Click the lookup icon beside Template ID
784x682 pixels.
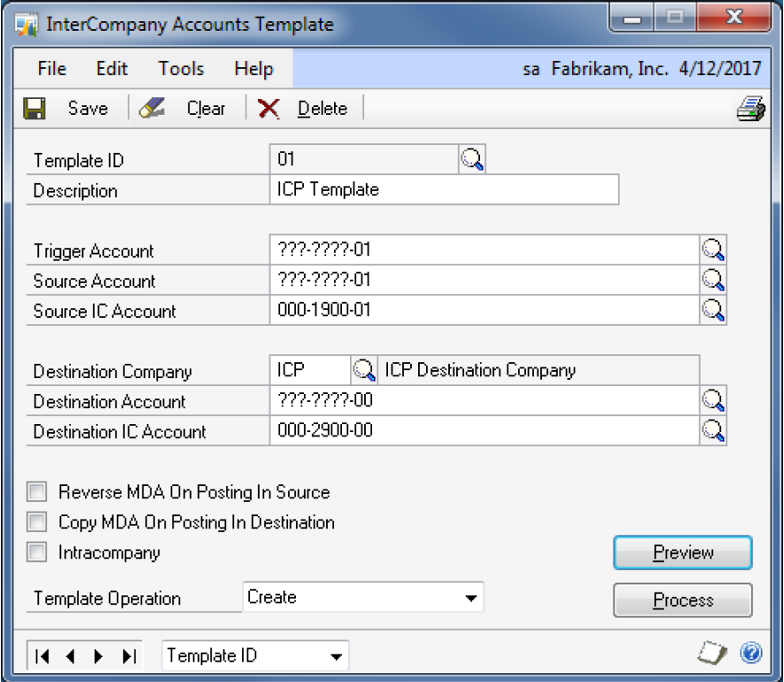point(473,160)
